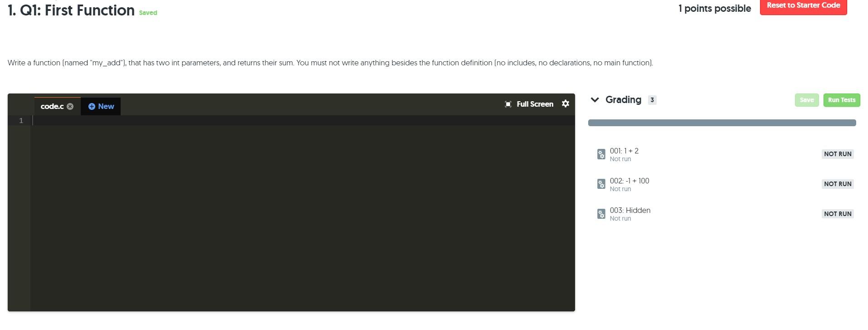
Task: Click the plus icon on the New tab
Action: (92, 106)
